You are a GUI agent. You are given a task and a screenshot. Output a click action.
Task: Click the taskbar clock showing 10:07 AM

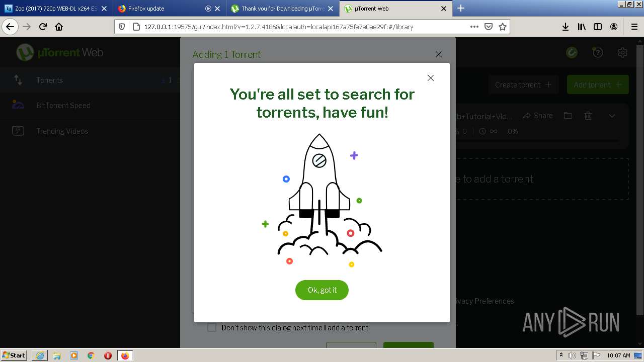point(618,355)
